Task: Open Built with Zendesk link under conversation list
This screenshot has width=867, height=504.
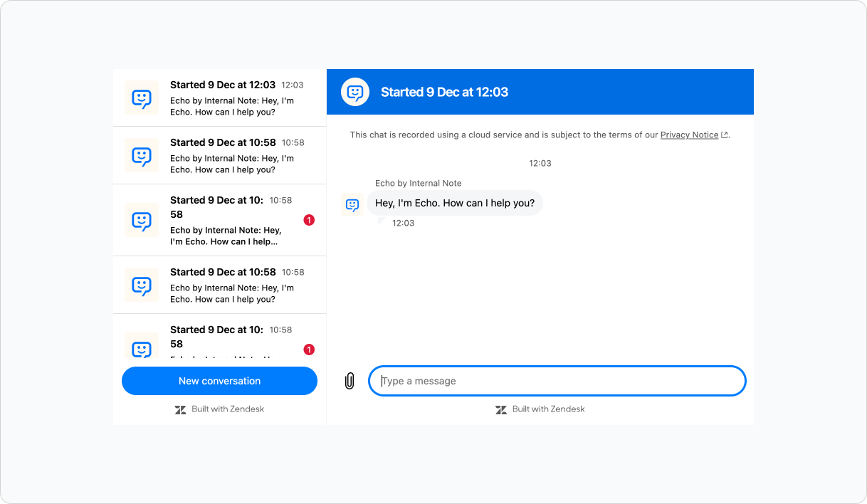Action: [227, 409]
